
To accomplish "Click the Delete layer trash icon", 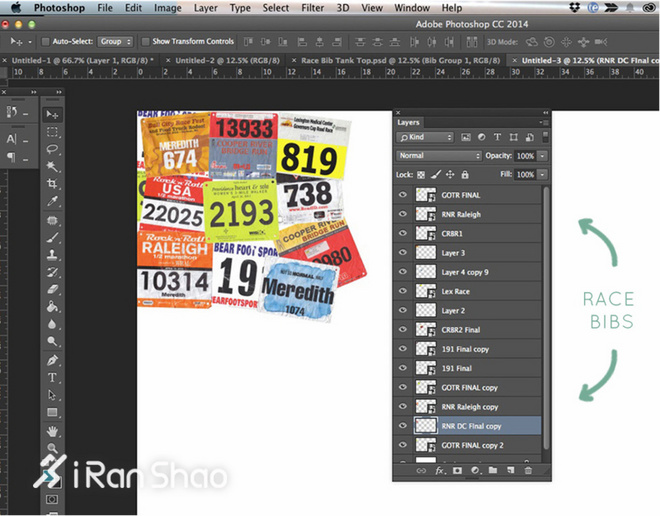I will tap(528, 470).
